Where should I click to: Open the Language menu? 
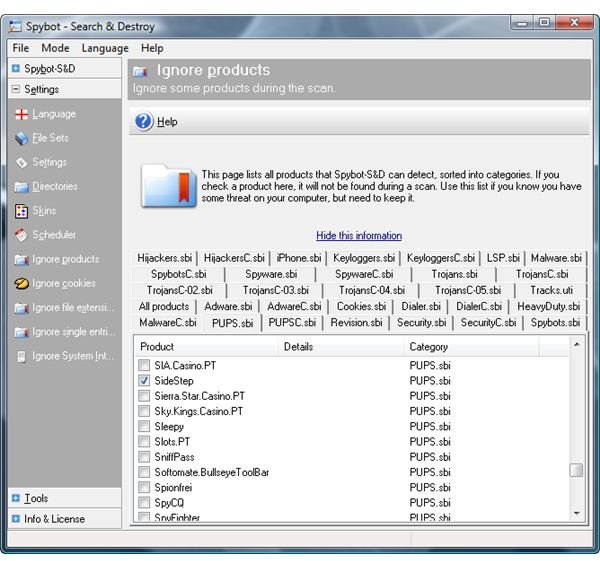[x=105, y=48]
